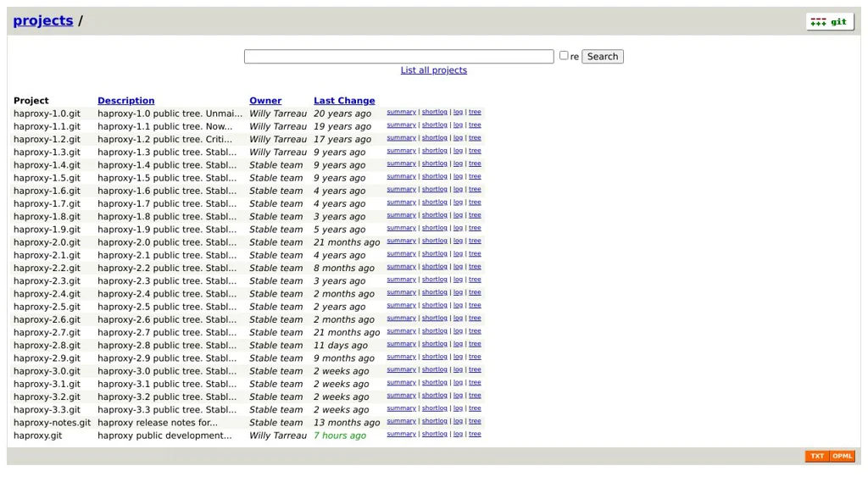Open log for haproxy-1.2.git
The height and width of the screenshot is (488, 868).
tap(458, 138)
